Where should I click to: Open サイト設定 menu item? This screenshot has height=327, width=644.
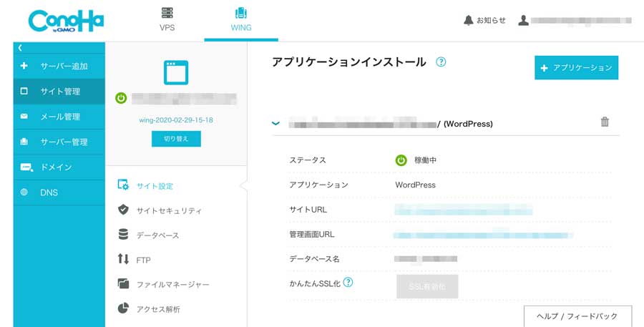click(155, 186)
